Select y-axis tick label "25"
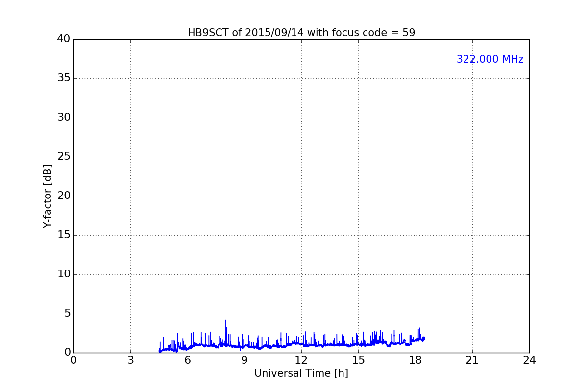The image size is (588, 392). [x=64, y=157]
